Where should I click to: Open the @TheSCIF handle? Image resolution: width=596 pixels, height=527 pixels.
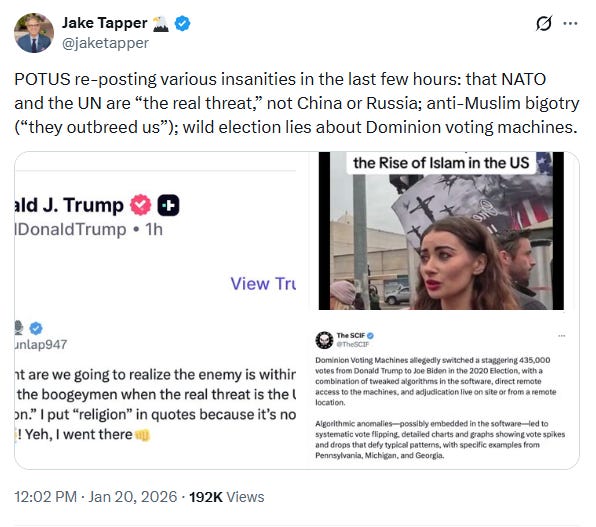[x=353, y=344]
